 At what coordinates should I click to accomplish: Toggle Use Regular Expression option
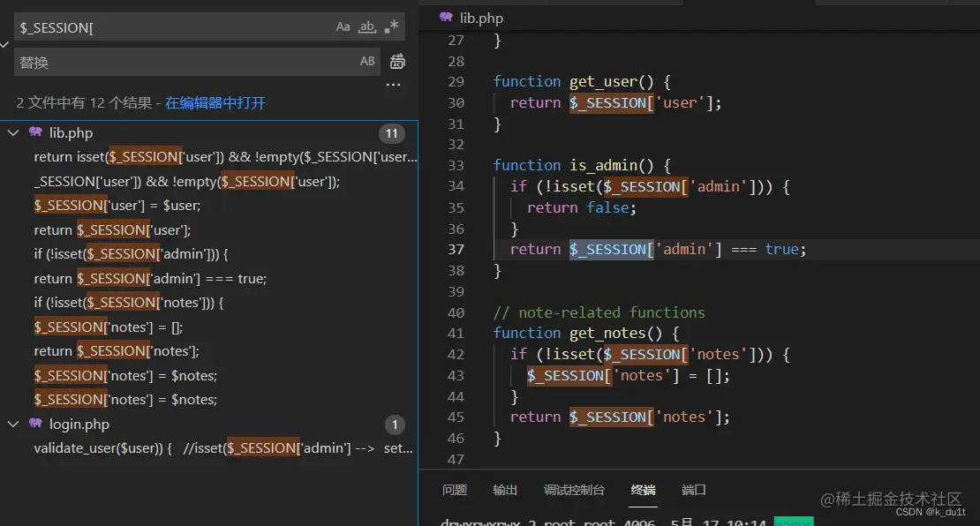(391, 26)
